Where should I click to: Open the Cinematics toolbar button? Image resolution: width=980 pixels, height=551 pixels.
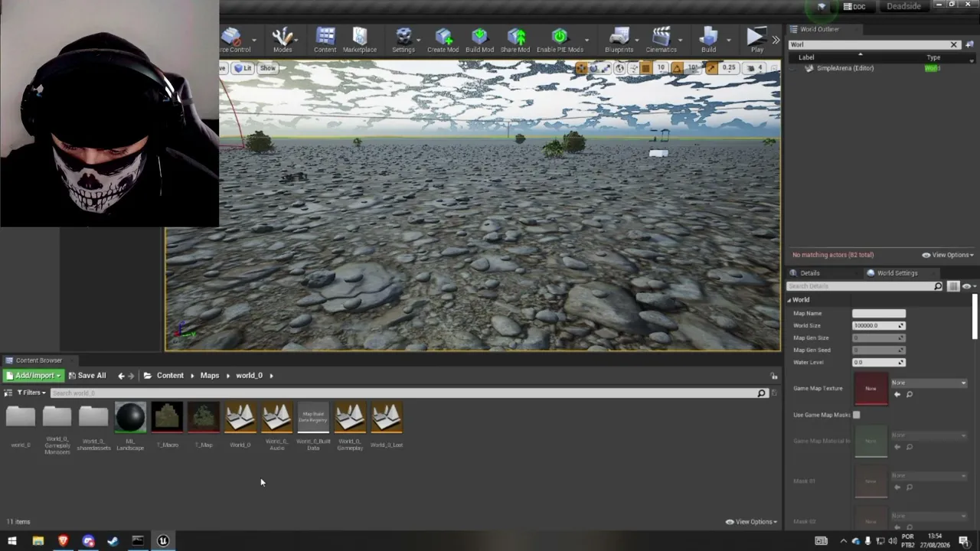click(x=661, y=40)
